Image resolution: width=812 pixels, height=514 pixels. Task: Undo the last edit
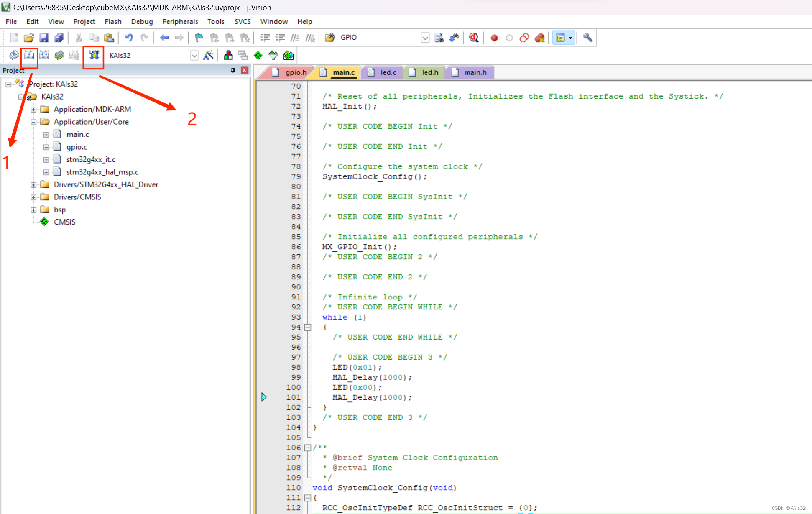[x=129, y=38]
